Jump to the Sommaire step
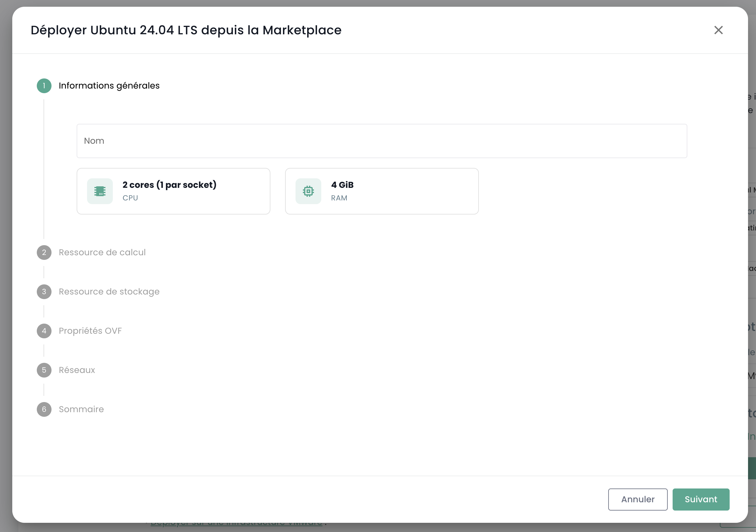 tap(81, 409)
